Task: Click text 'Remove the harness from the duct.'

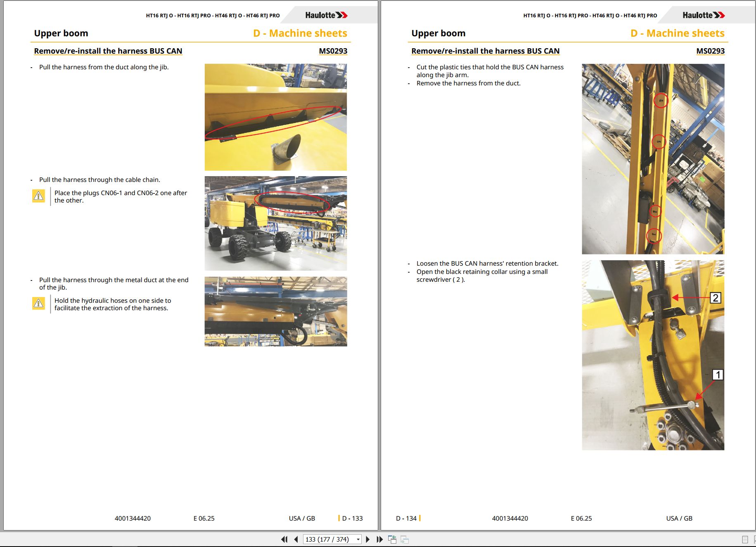Action: coord(469,83)
